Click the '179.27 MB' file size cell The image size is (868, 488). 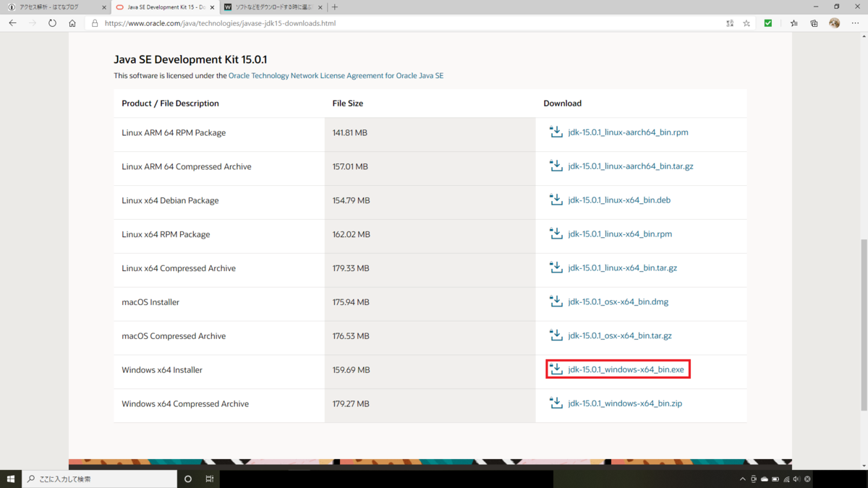430,404
